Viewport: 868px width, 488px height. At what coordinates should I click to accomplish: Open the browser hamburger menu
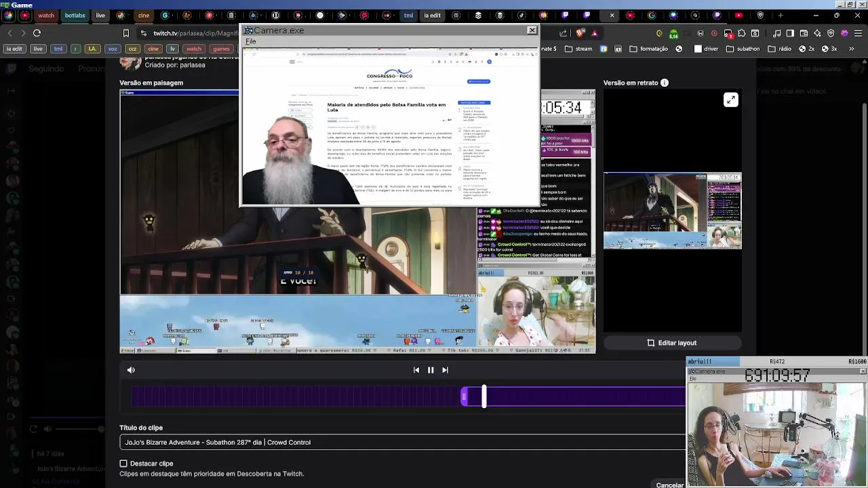pos(859,33)
